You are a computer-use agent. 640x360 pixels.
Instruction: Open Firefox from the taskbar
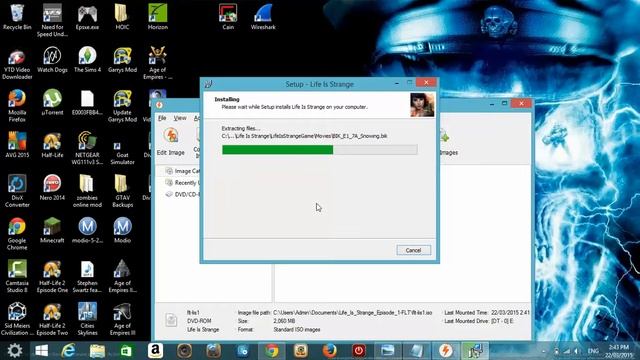(329, 351)
